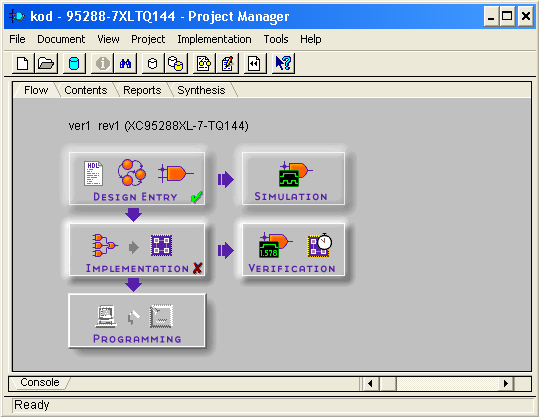Click the logic gates tree icon in Implementation
The height and width of the screenshot is (417, 539).
click(x=105, y=245)
